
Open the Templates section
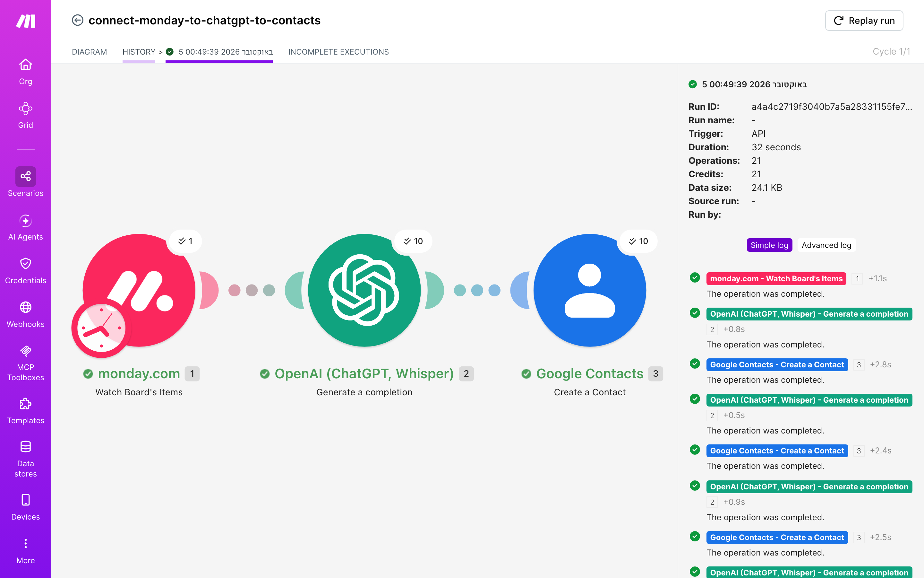point(26,411)
